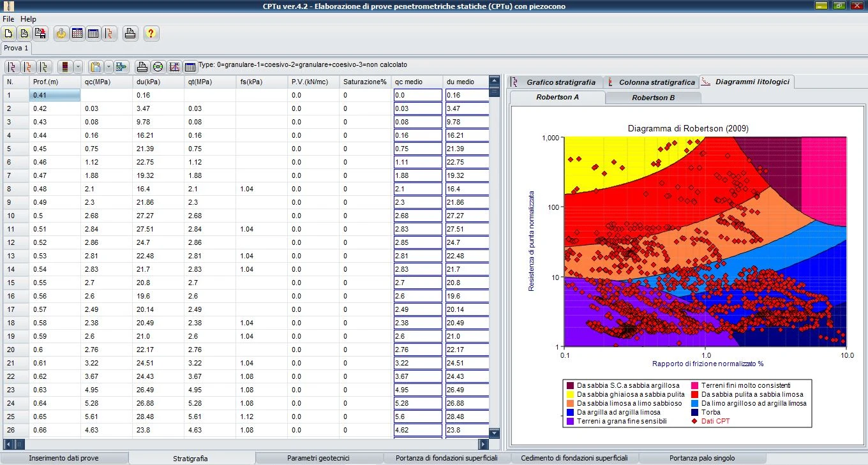Click the new blank document icon
The image size is (868, 465).
tap(9, 34)
